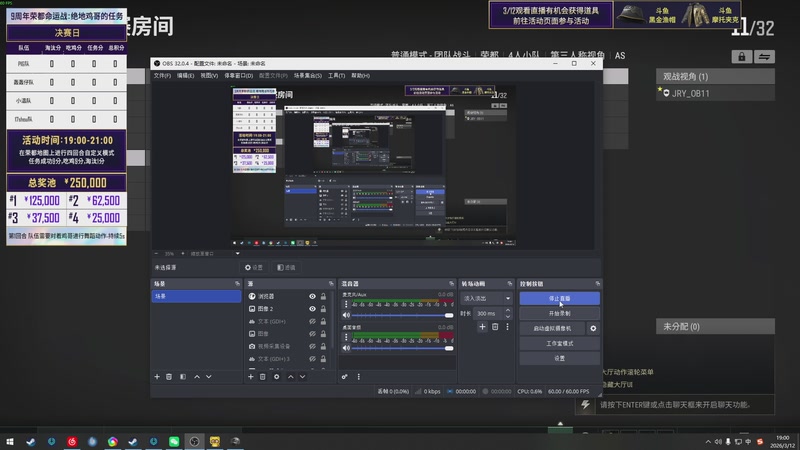
Task: Open mixer footer three-dot menu
Action: pyautogui.click(x=359, y=377)
